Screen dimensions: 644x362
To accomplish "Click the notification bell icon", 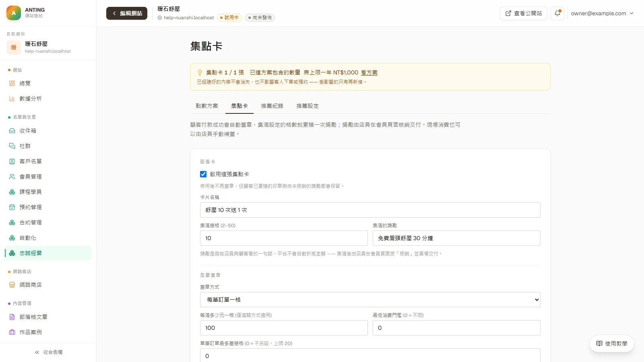I will click(557, 13).
